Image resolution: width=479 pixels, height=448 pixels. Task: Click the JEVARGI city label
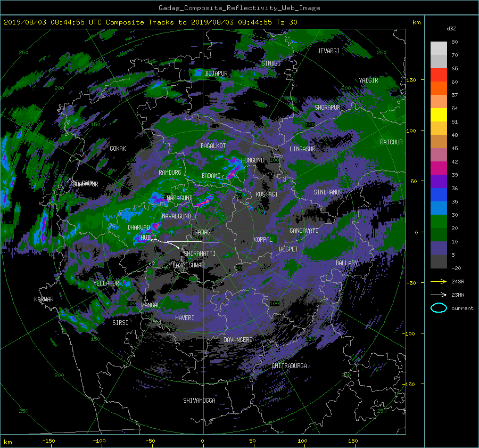click(328, 51)
